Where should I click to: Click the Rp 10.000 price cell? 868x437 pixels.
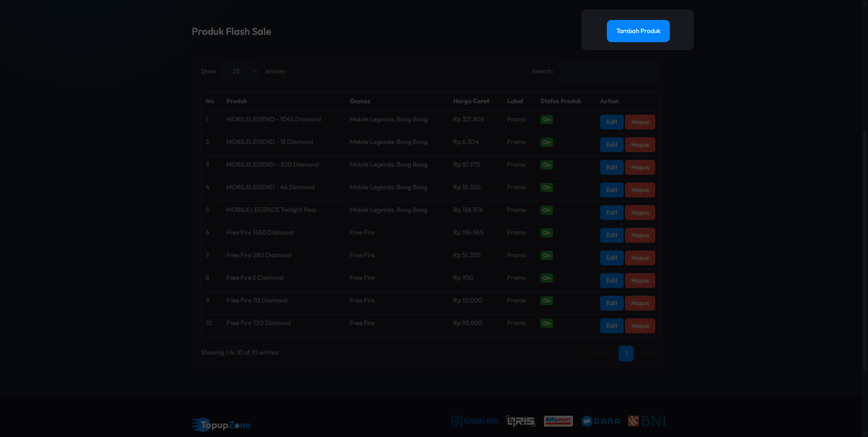click(x=467, y=300)
